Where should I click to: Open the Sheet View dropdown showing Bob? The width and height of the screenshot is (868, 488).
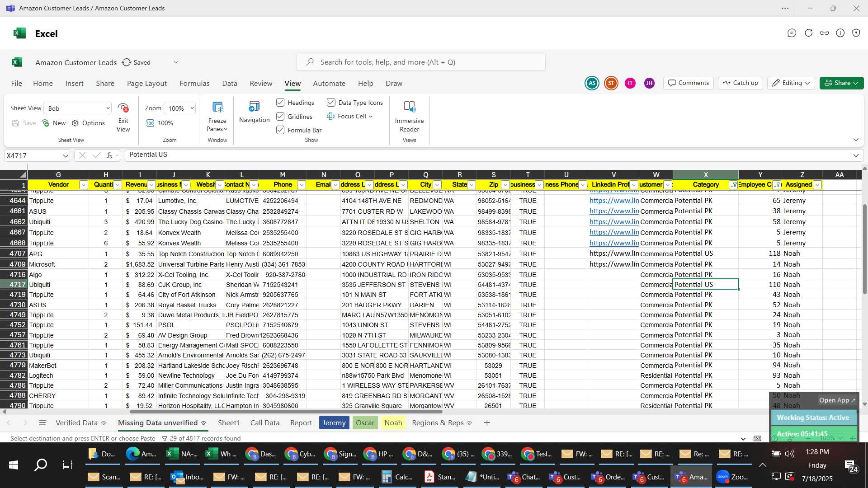[x=77, y=108]
